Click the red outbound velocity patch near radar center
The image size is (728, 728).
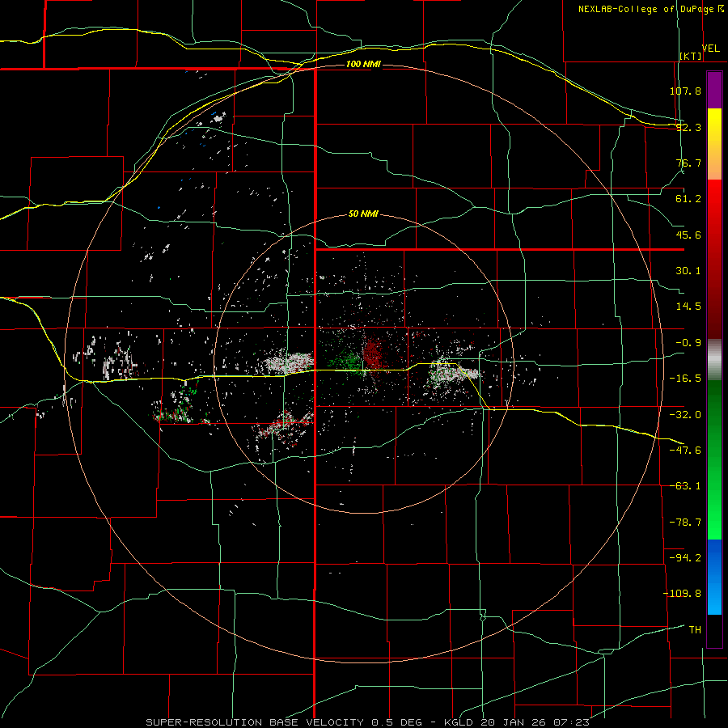point(373,353)
